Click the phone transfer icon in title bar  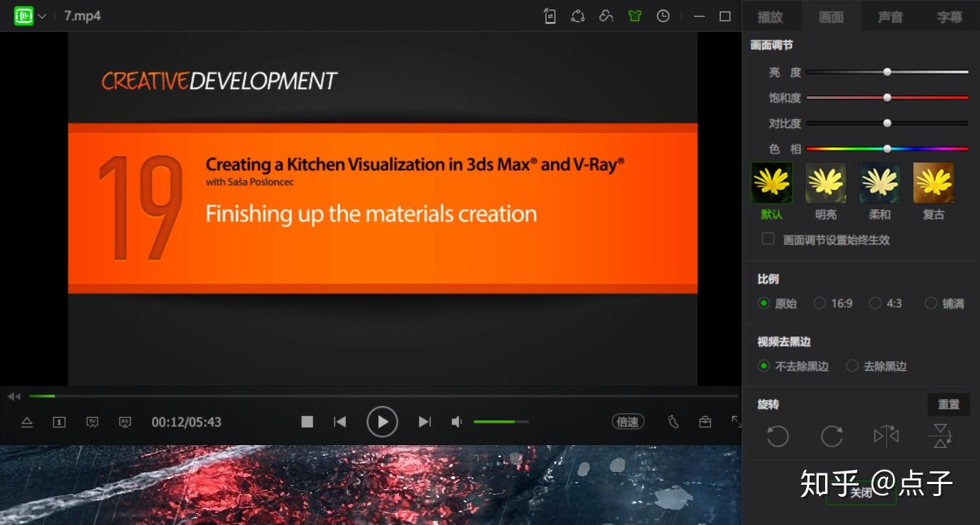coord(550,16)
